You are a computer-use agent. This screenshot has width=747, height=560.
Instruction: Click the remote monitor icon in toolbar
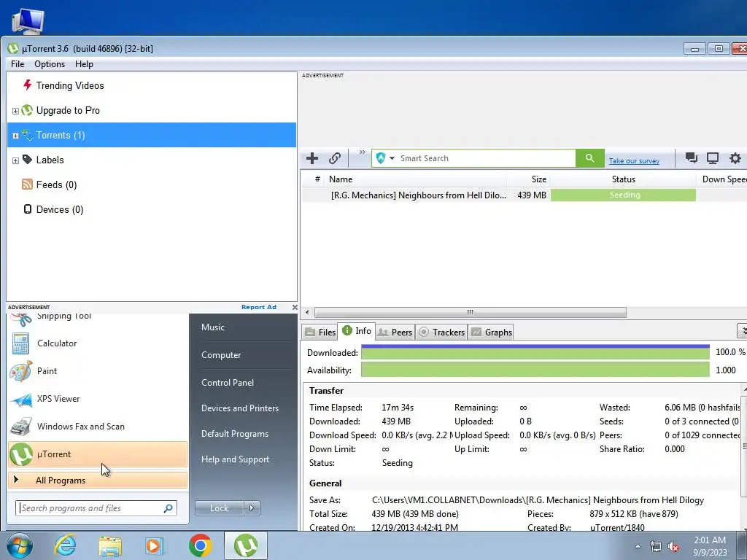click(713, 158)
